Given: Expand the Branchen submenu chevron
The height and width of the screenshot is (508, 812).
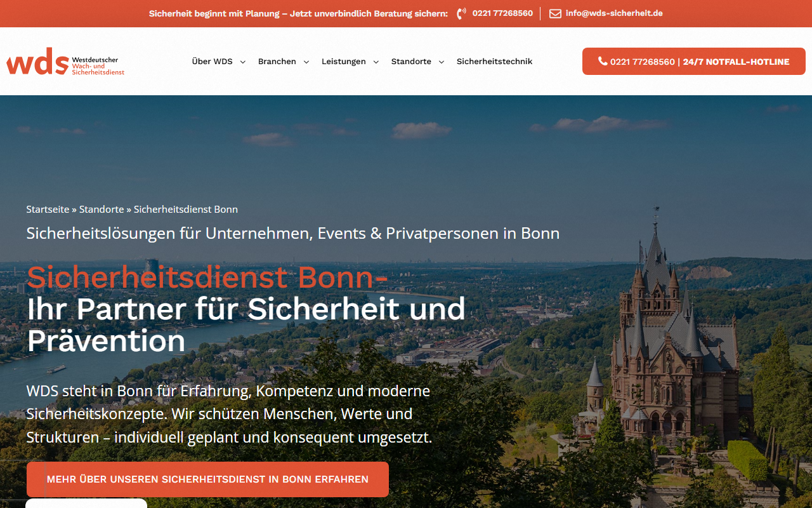Looking at the screenshot, I should 306,62.
